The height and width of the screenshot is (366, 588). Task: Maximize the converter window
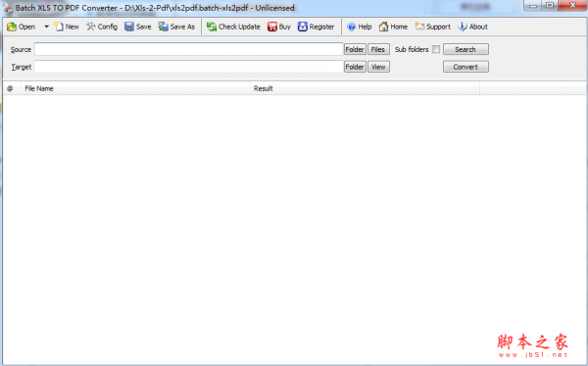tap(550, 6)
